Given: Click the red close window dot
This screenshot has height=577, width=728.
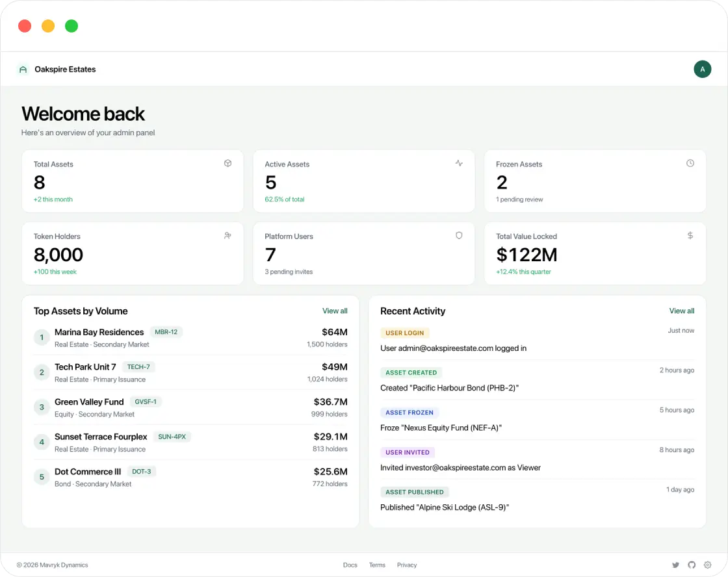Looking at the screenshot, I should pyautogui.click(x=25, y=26).
